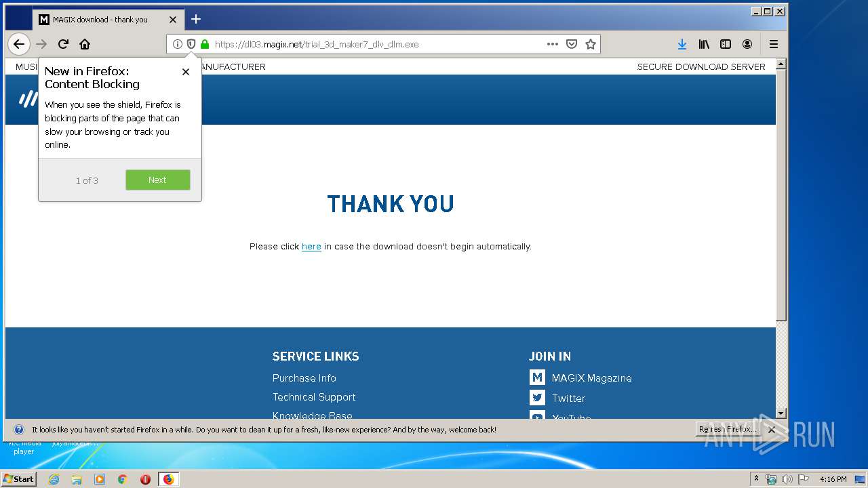Open Purchase Info service link

tap(304, 378)
